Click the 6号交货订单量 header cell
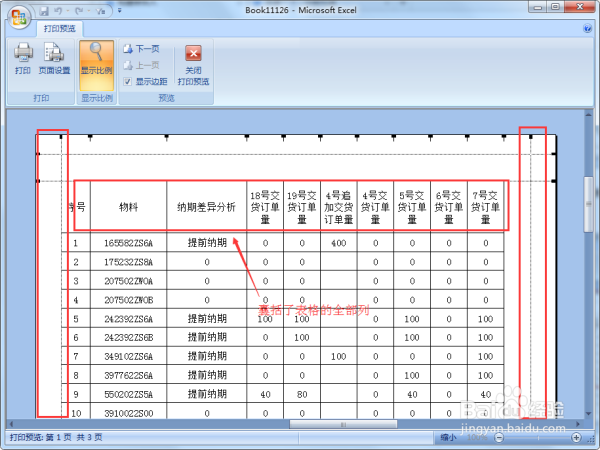This screenshot has height=450, width=600. 449,207
